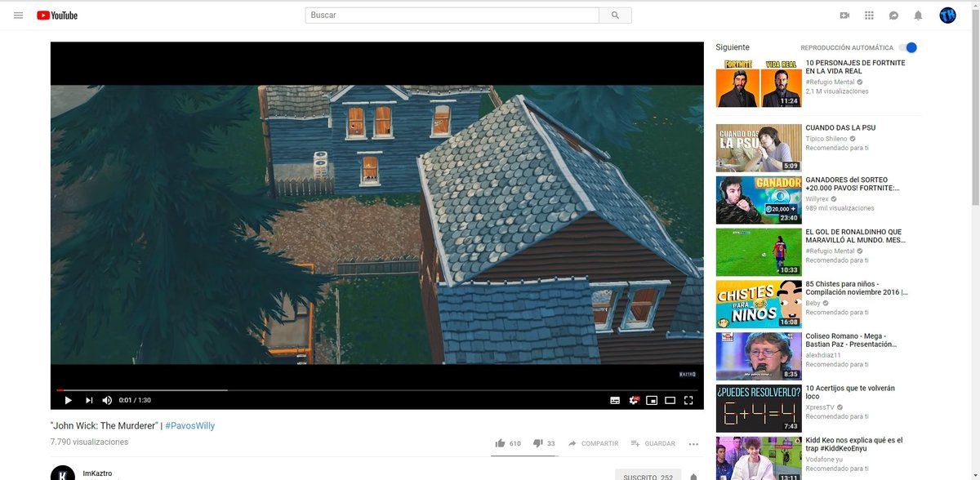Open the Kidd Keo trap video title
This screenshot has width=980, height=480.
pos(854,445)
